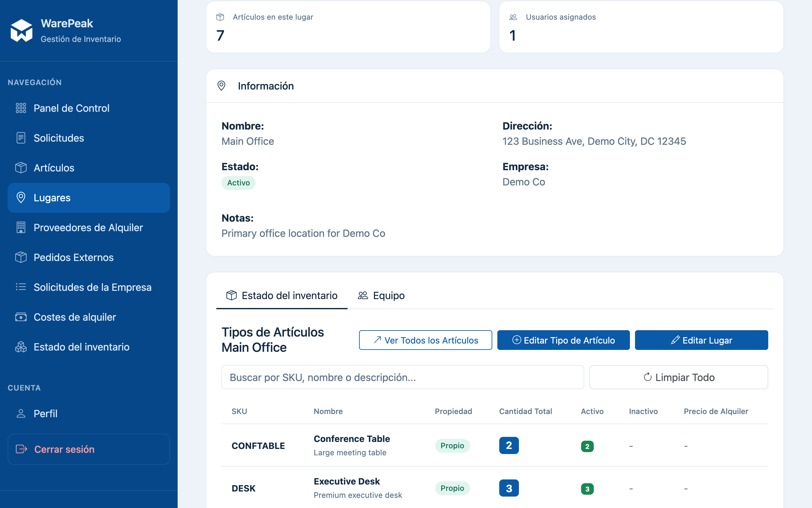
Task: Click the Cerrar sesión exit icon
Action: (22, 449)
